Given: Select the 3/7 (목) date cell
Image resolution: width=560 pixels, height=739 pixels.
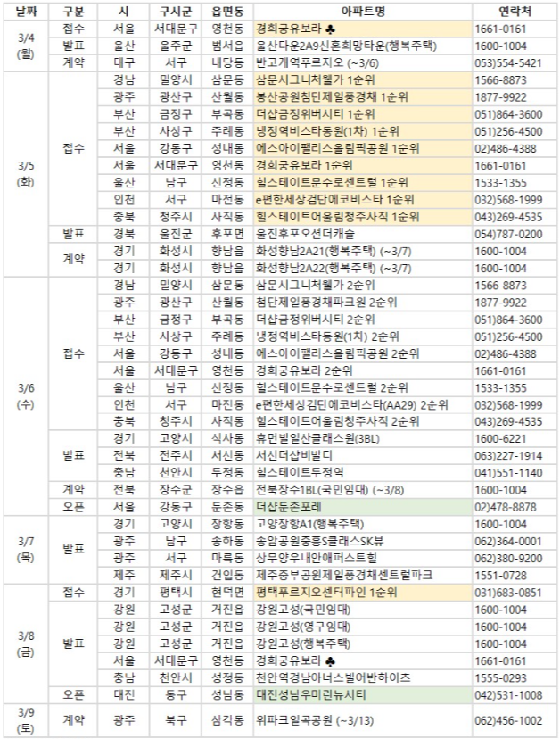Looking at the screenshot, I should pos(26,550).
